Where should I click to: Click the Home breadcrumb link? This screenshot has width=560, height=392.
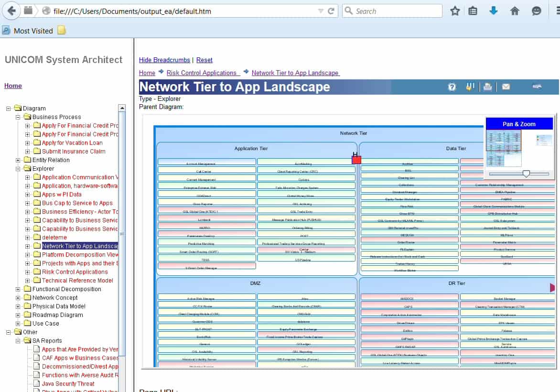coord(147,73)
